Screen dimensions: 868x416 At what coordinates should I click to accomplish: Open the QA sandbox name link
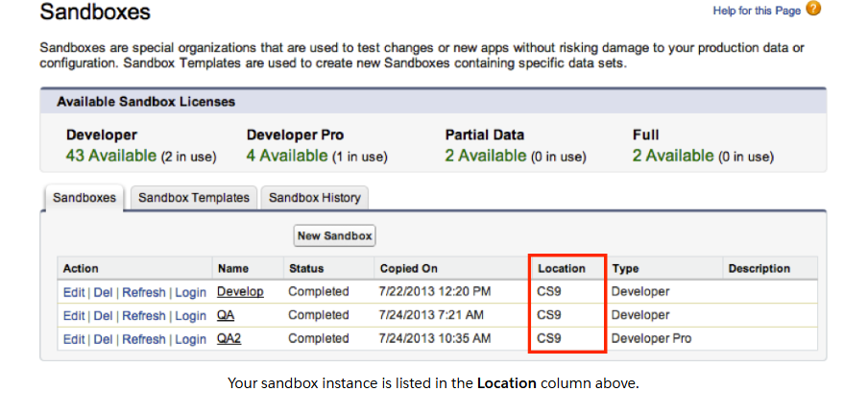pos(226,315)
